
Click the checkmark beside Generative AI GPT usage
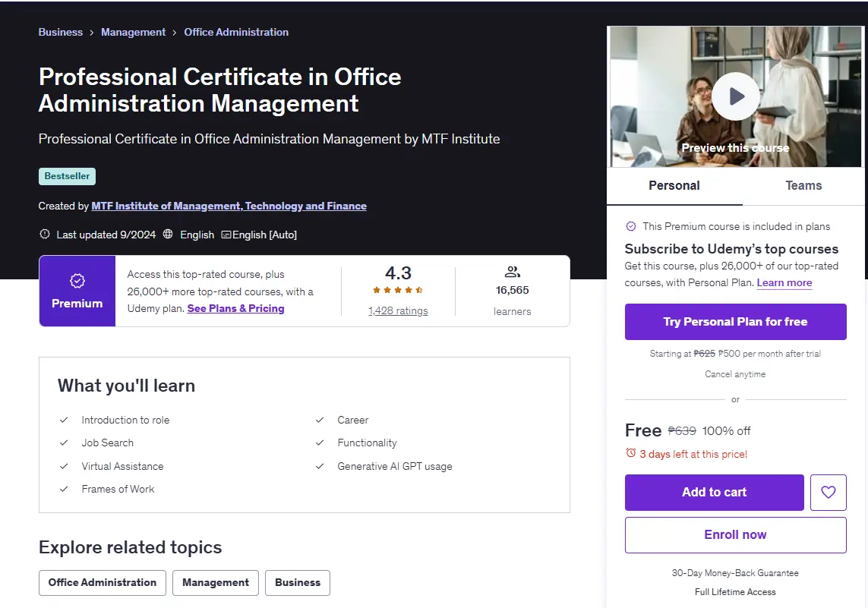click(320, 466)
